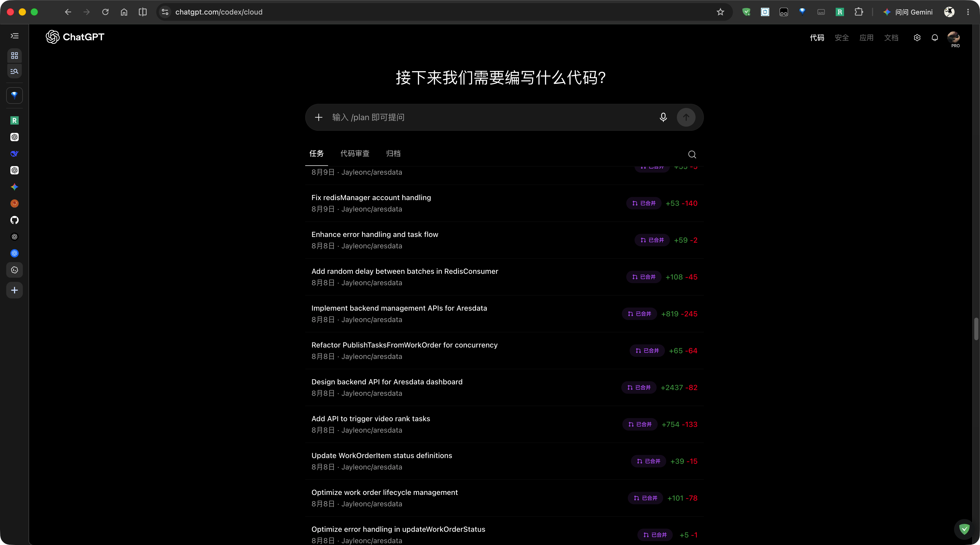The height and width of the screenshot is (545, 980).
Task: Open the blue diamond sidebar item
Action: pos(15,95)
